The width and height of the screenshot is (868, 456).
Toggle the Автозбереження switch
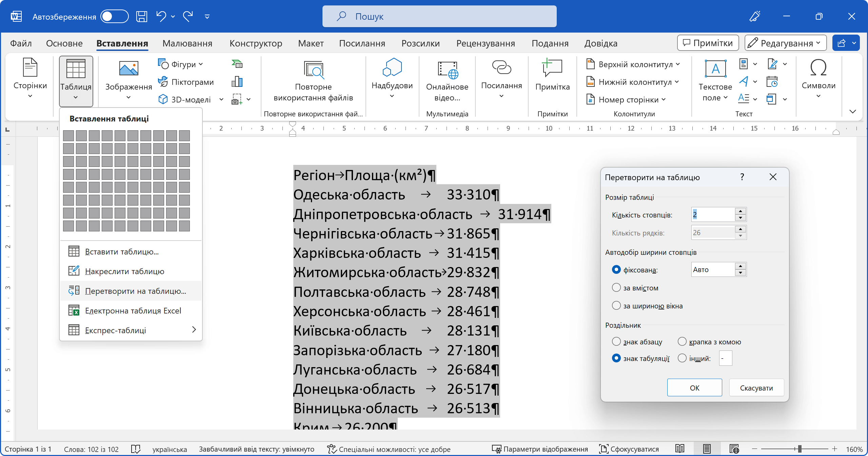[115, 16]
